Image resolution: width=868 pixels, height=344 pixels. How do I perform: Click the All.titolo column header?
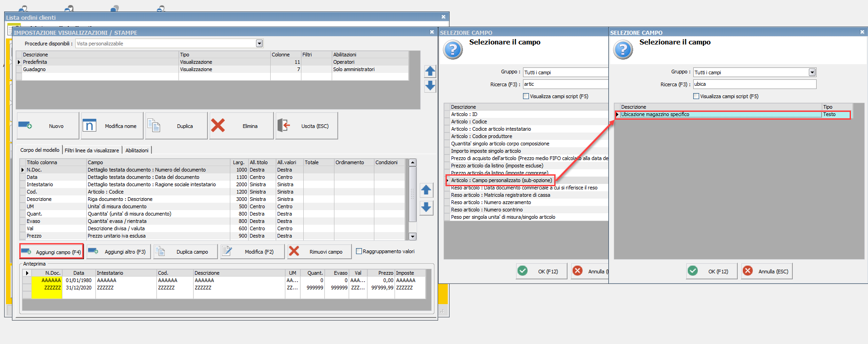(262, 162)
